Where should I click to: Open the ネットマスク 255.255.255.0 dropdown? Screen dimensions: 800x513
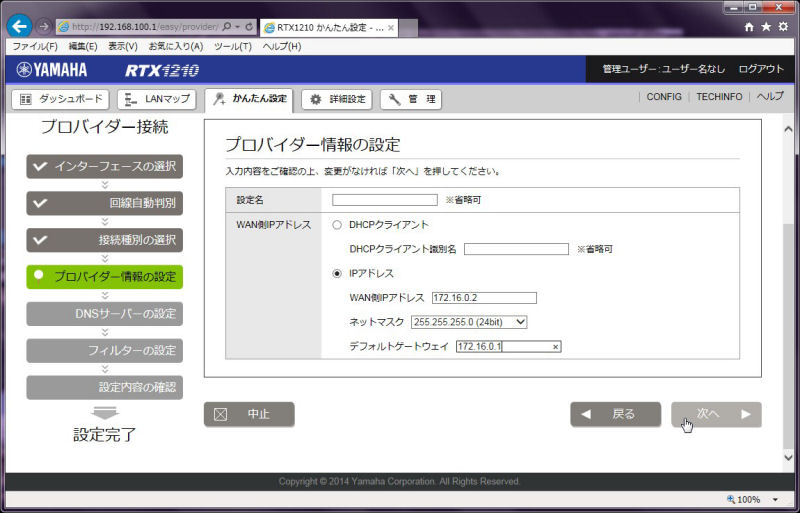tap(469, 322)
